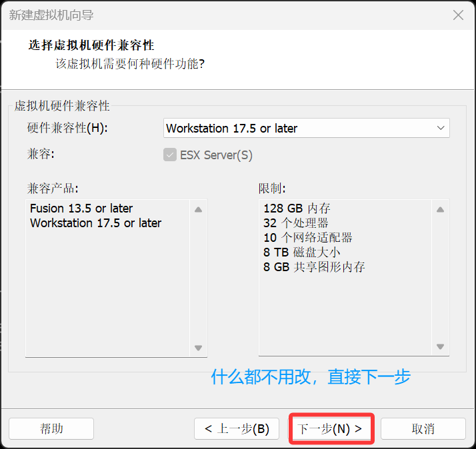
Task: Click the 下一步(N) > button
Action: point(330,428)
